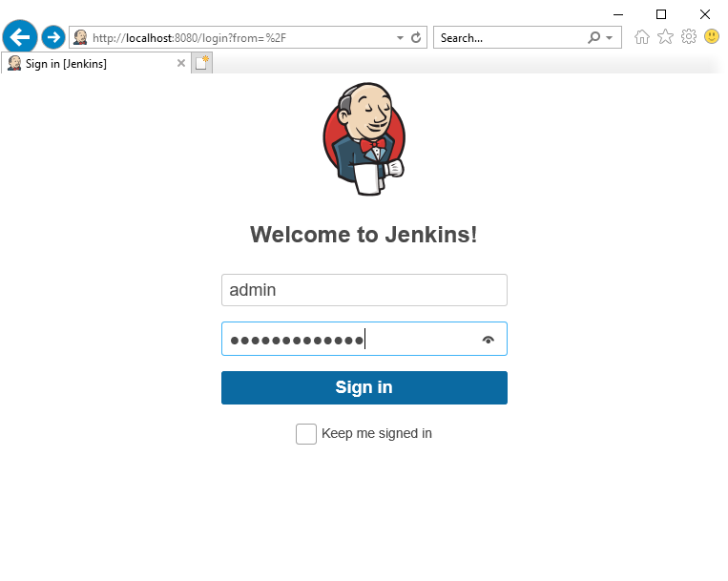The height and width of the screenshot is (581, 728).
Task: Expand address bar autocomplete dropdown arrow
Action: click(x=400, y=38)
